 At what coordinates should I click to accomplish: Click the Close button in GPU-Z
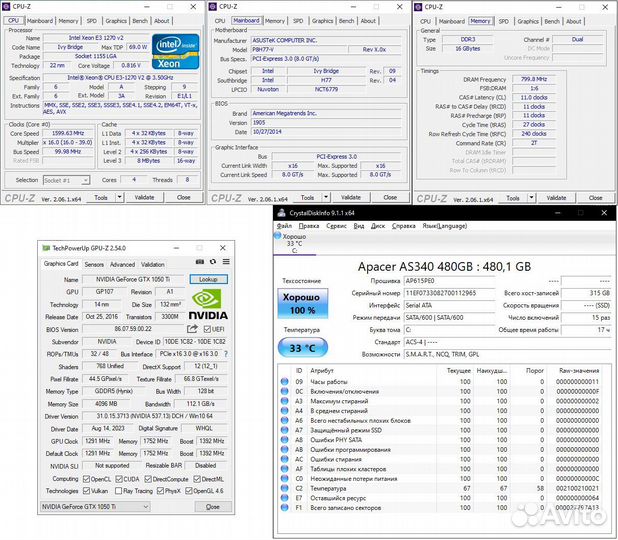pyautogui.click(x=213, y=506)
